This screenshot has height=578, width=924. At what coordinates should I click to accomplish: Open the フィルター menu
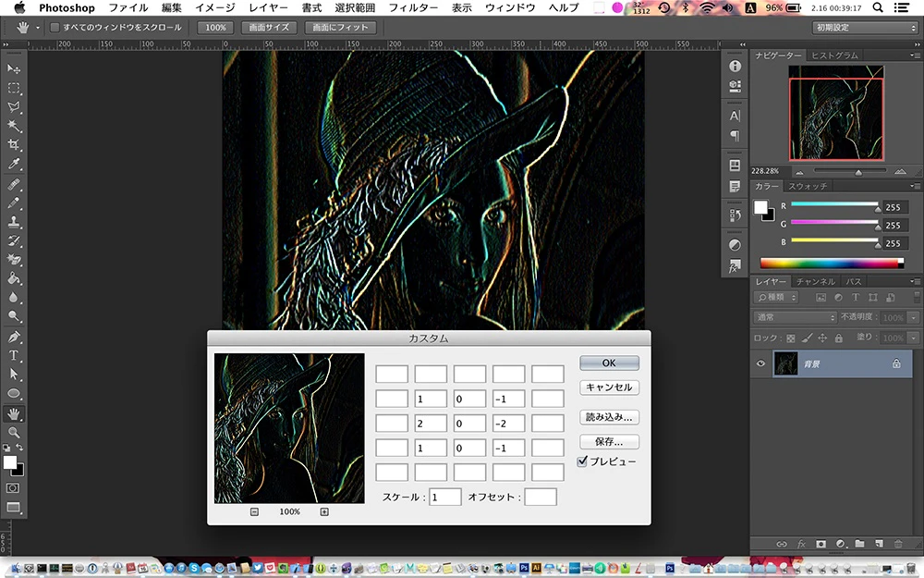pyautogui.click(x=413, y=7)
